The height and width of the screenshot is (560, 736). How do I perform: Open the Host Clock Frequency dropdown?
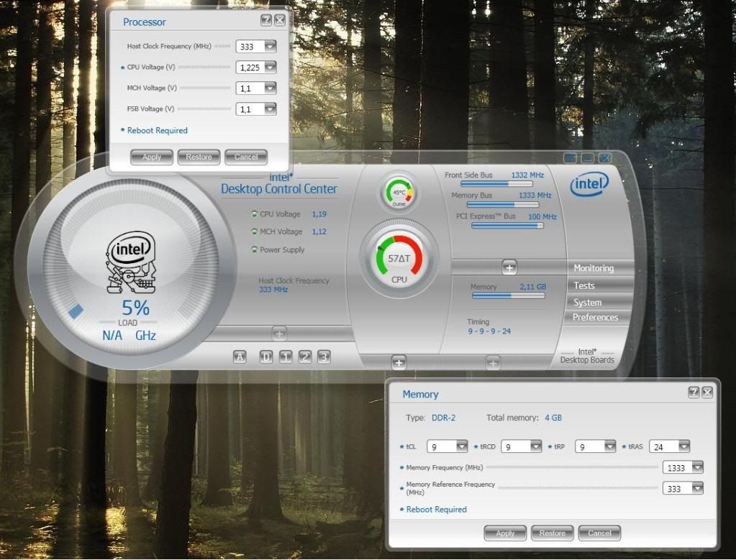pyautogui.click(x=270, y=47)
